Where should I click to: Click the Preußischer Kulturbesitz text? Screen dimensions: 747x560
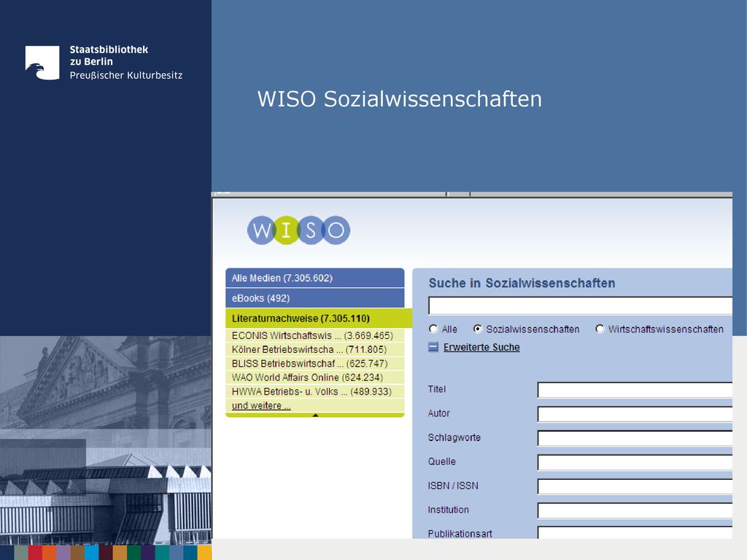click(x=126, y=75)
